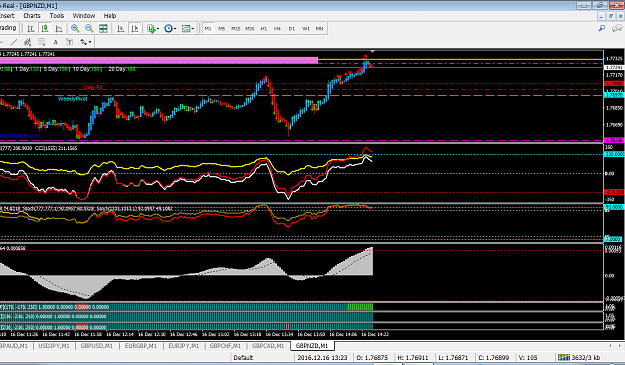The image size is (625, 365).
Task: Switch to MN timeframe
Action: [x=319, y=29]
